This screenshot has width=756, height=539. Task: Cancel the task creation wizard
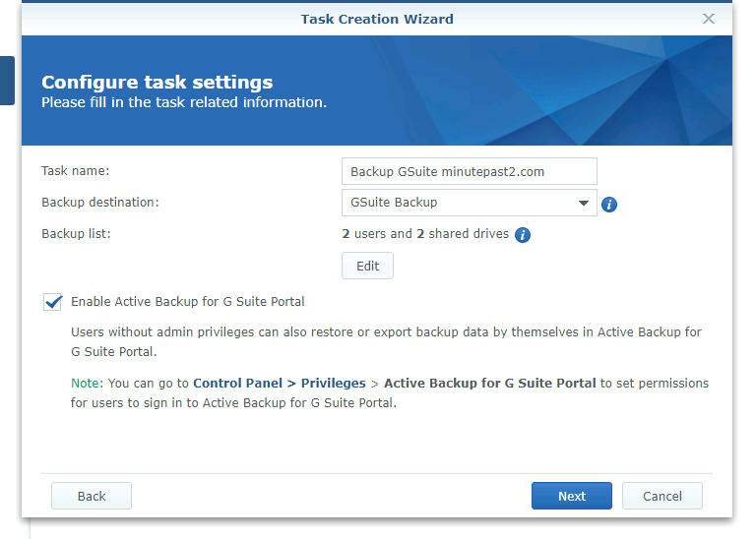pos(661,496)
